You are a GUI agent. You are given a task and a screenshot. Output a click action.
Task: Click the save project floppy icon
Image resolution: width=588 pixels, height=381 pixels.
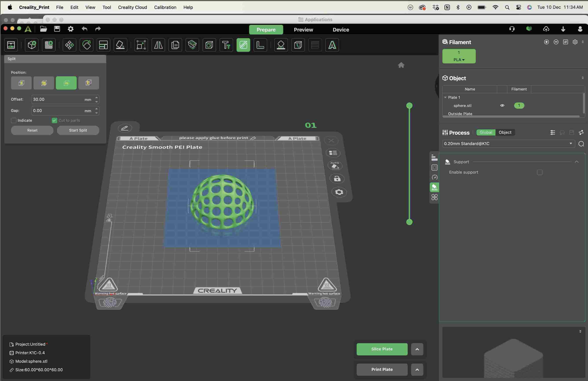click(57, 29)
